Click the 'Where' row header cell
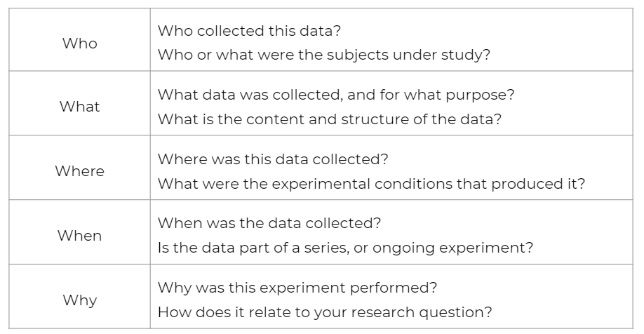Screen dimensions: 644x334 (80, 168)
